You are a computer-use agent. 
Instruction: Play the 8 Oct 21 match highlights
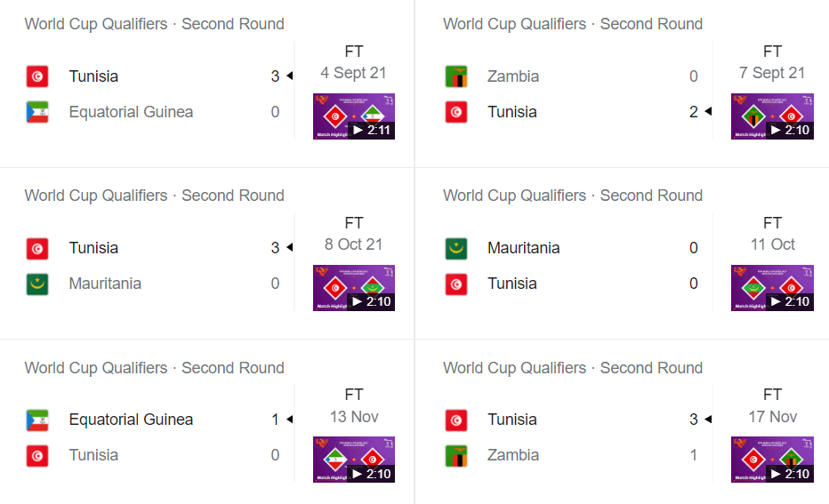point(354,288)
